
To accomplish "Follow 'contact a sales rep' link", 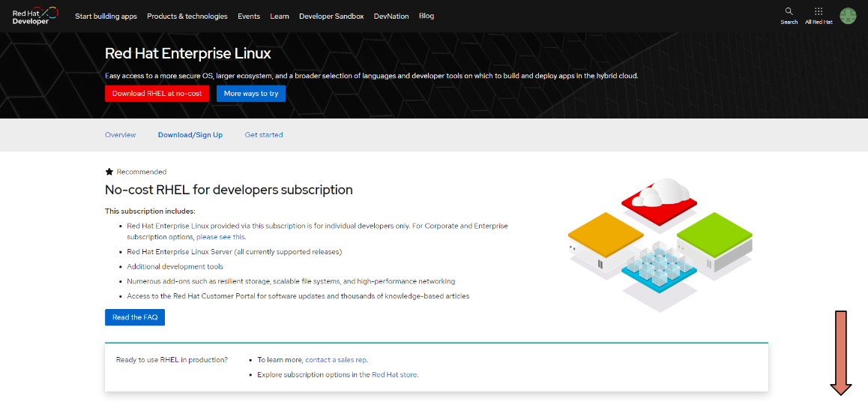I will [x=336, y=359].
